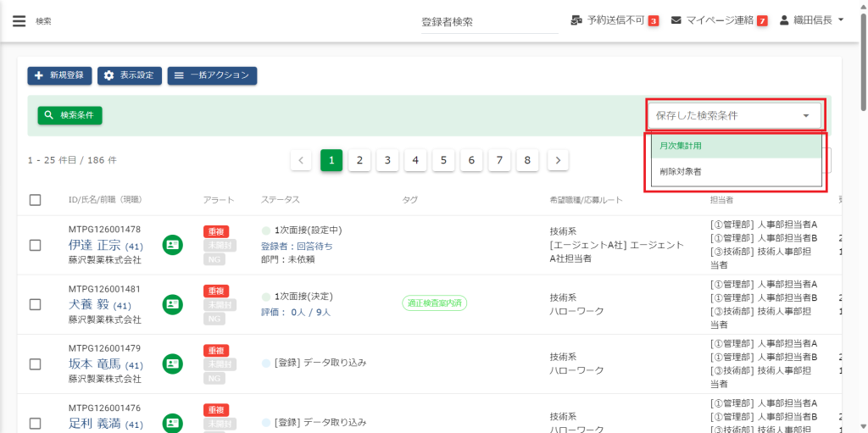868x433 pixels.
Task: Click green profile card icon for 犬養 毅
Action: point(173,304)
